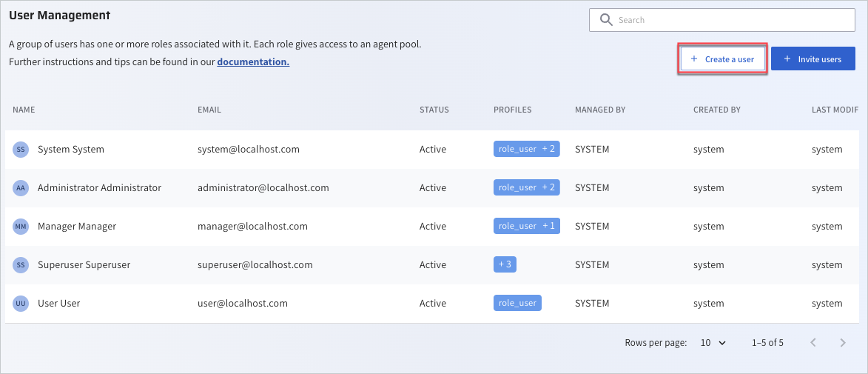Expand the +3 profiles badge for Superuser
The image size is (868, 374).
tap(505, 264)
